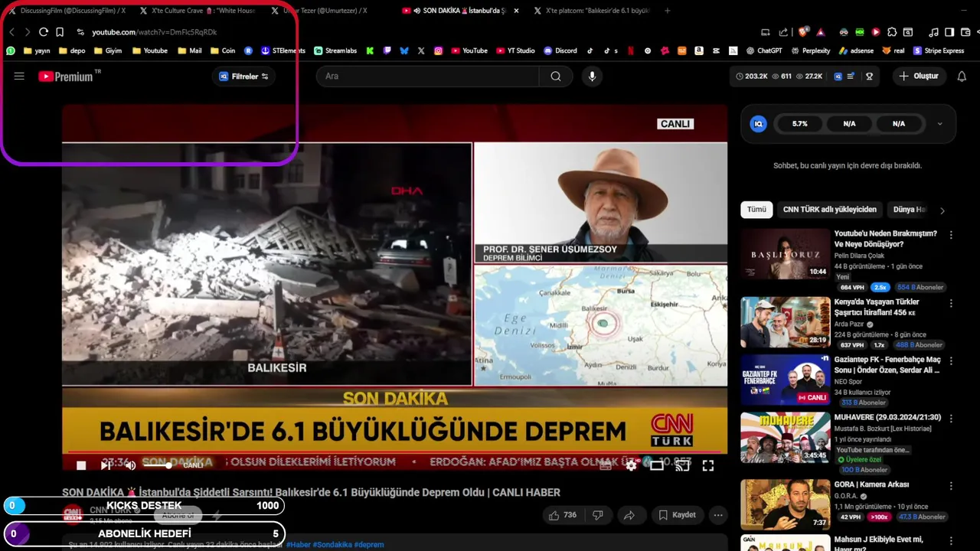Open the browser extensions puzzle icon
Image resolution: width=980 pixels, height=551 pixels.
point(892,32)
